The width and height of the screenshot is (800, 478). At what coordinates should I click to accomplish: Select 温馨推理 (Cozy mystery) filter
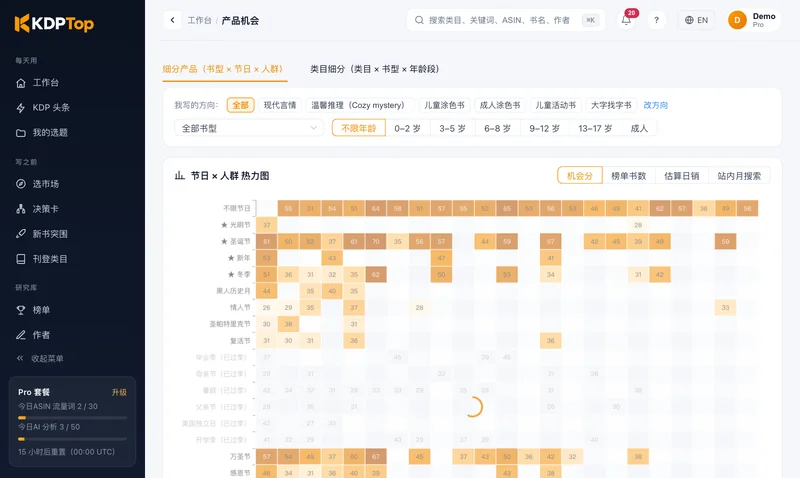point(358,105)
